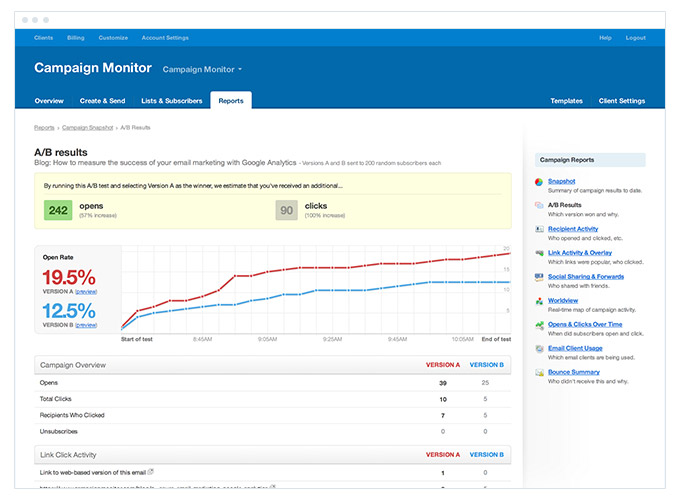
Task: Open the Customize menu item
Action: [x=113, y=38]
